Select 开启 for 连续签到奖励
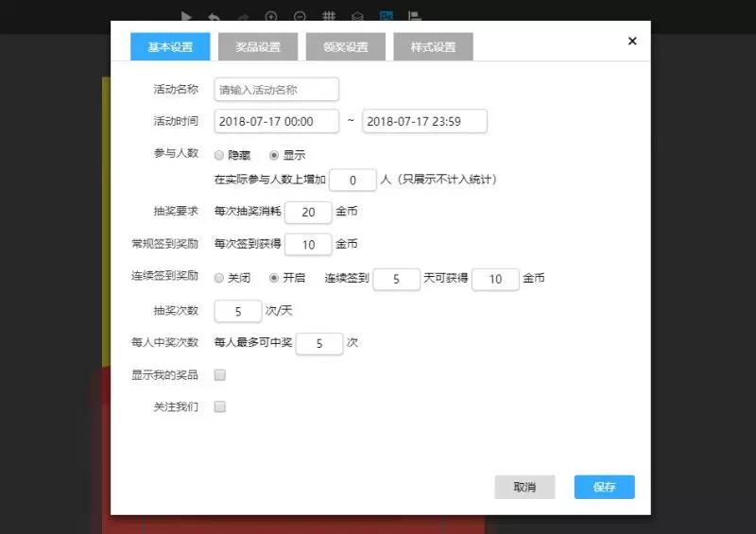The image size is (756, 534). pyautogui.click(x=274, y=278)
